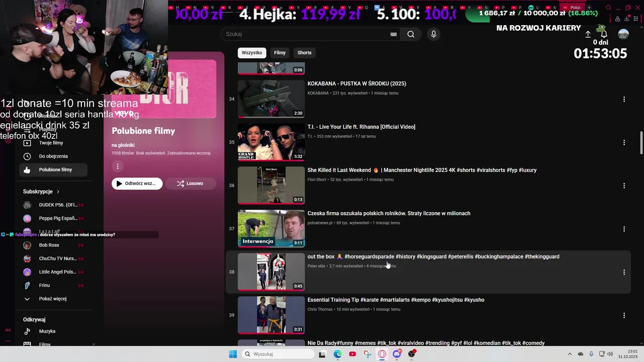
Task: Open DUDEK P56 channel subscription
Action: point(53,205)
